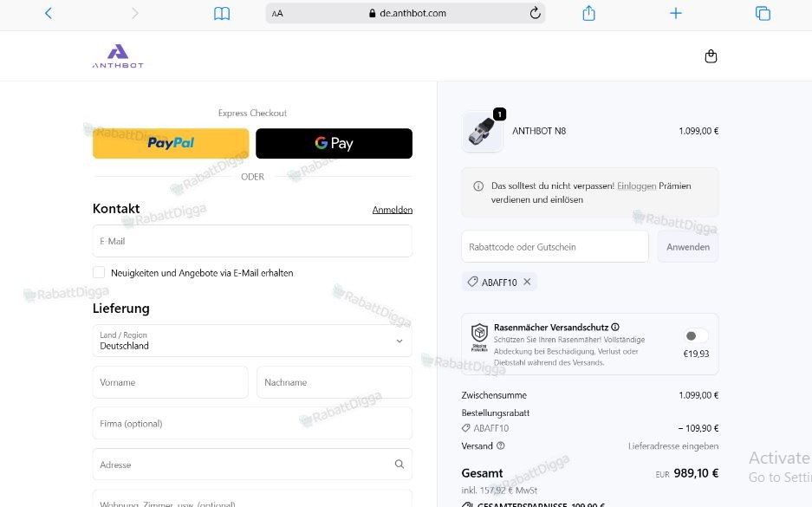Image resolution: width=812 pixels, height=507 pixels.
Task: Click the Anwenden button
Action: coord(688,246)
